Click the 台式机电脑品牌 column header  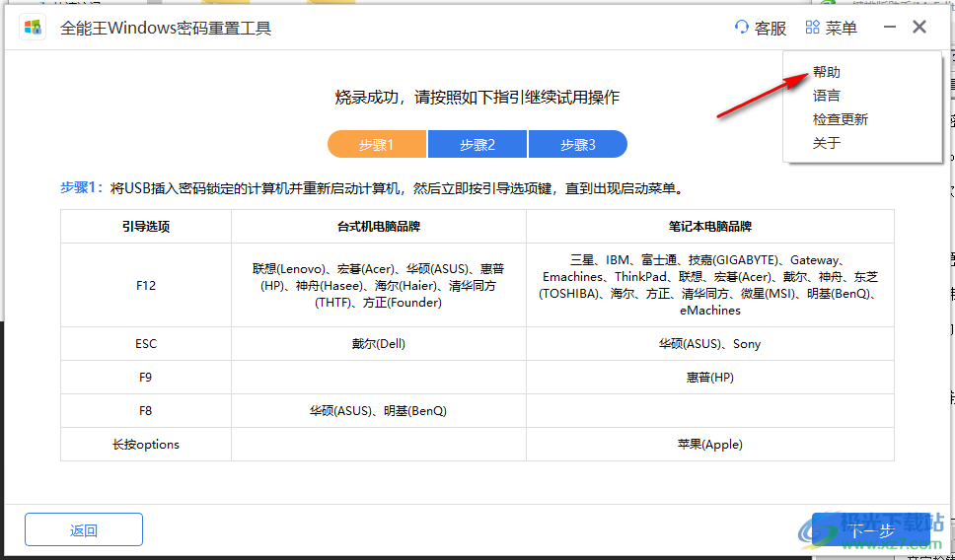379,227
